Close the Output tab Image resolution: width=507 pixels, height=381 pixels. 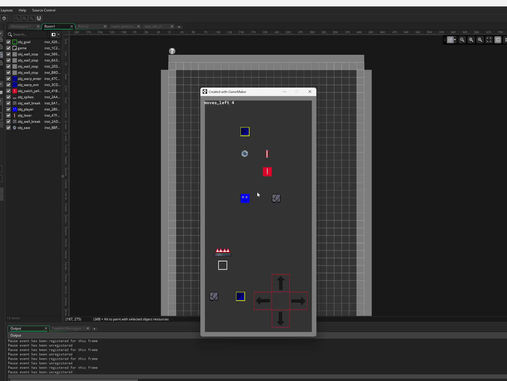46,329
